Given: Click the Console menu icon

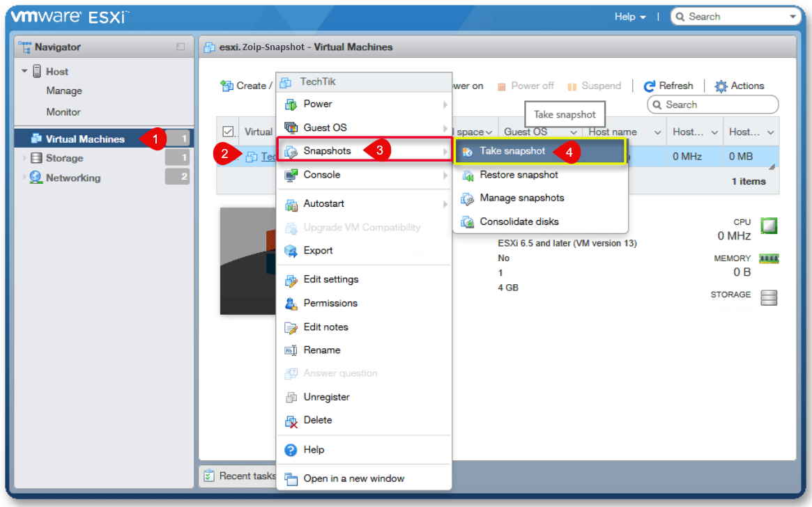Looking at the screenshot, I should tap(291, 175).
